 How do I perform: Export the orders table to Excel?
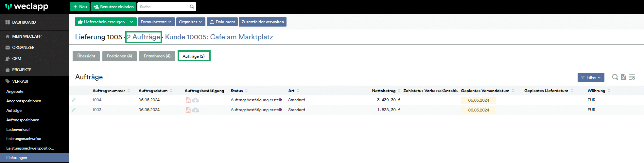(x=623, y=77)
